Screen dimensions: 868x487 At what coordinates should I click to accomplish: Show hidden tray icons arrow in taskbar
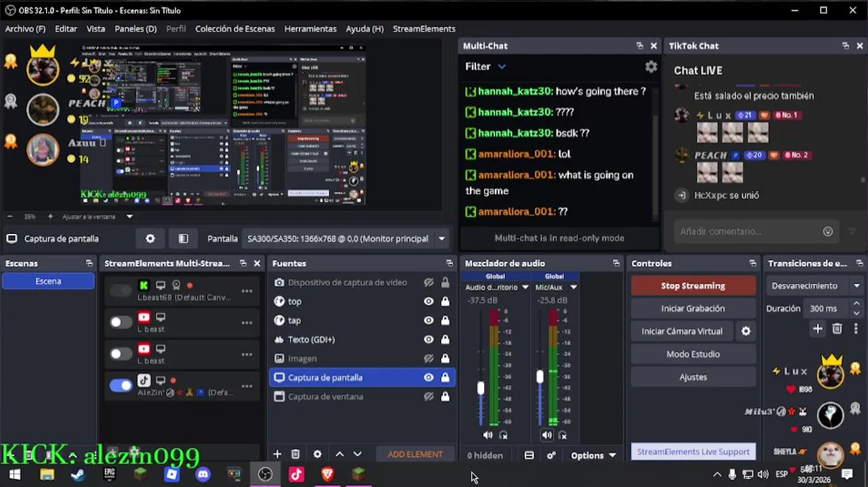coord(717,475)
